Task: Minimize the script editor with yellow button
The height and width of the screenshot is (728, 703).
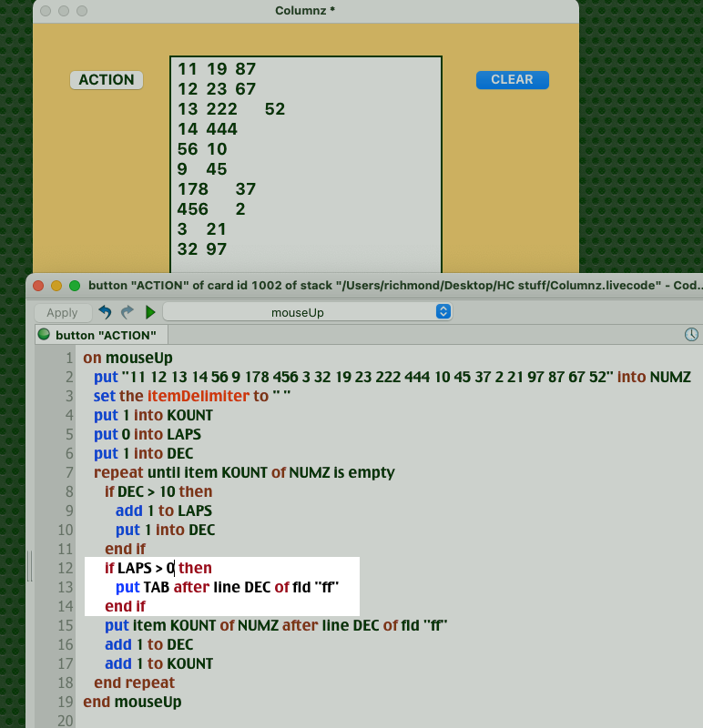Action: coord(56,285)
